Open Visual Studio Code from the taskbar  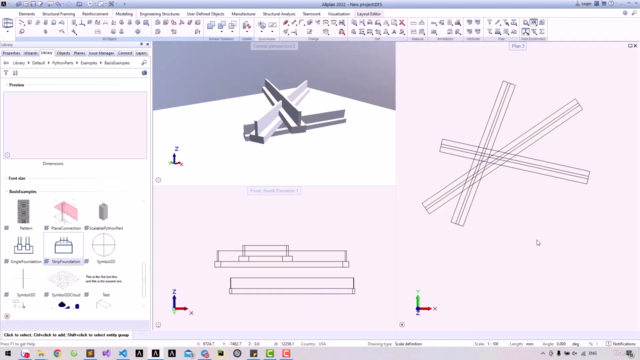(x=123, y=353)
